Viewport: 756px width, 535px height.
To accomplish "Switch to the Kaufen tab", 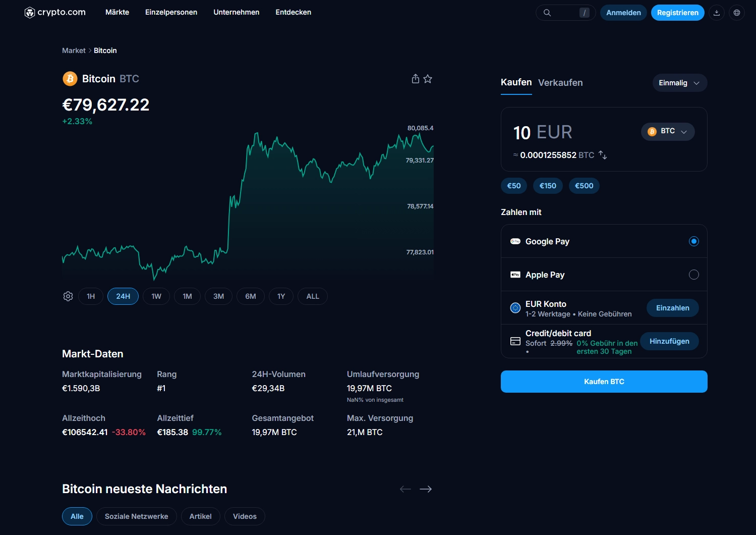I will tap(516, 82).
